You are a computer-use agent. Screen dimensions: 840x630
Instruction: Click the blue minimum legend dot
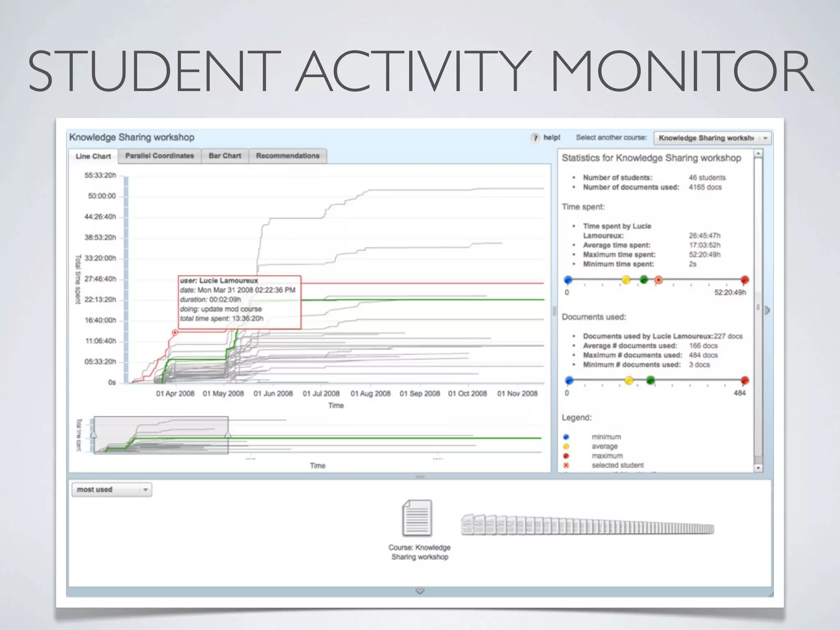click(x=566, y=437)
